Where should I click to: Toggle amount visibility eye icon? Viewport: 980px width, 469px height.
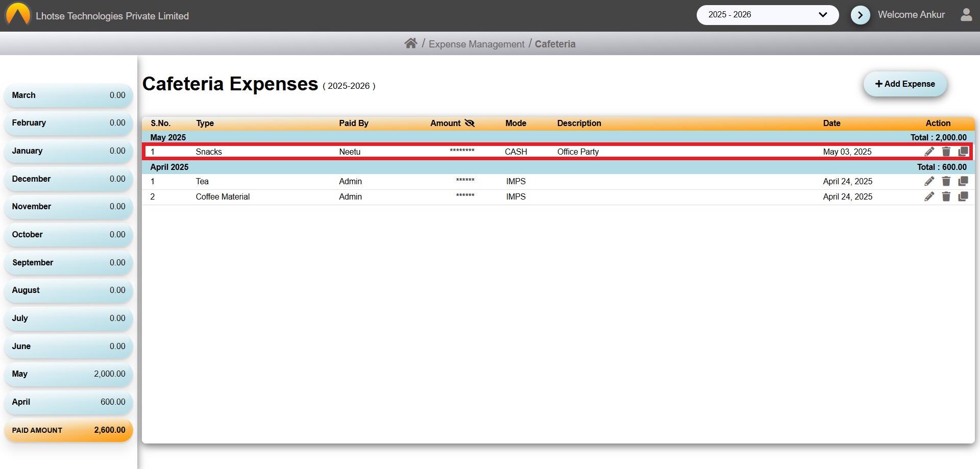click(470, 123)
